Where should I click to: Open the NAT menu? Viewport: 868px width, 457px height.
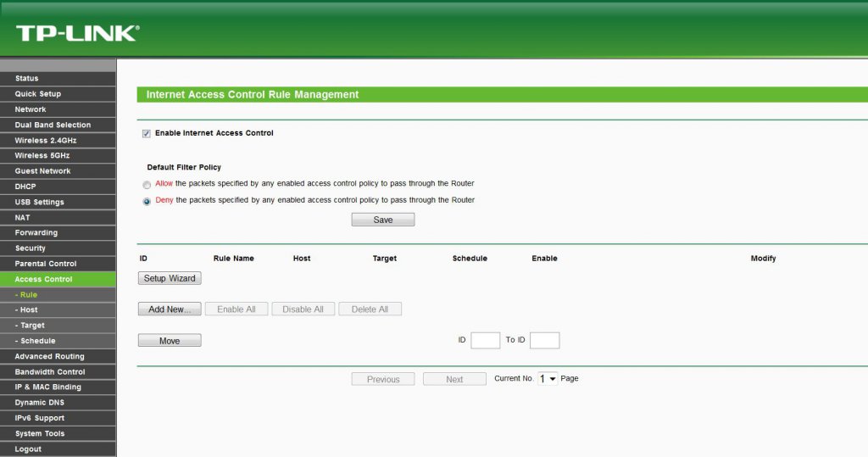[58, 217]
